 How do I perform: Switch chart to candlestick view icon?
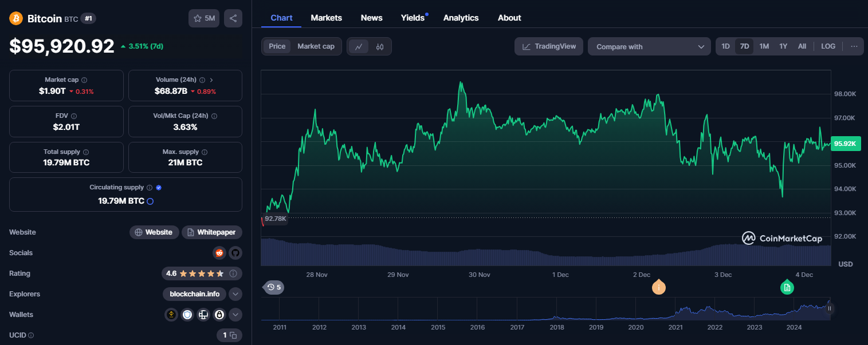tap(380, 47)
